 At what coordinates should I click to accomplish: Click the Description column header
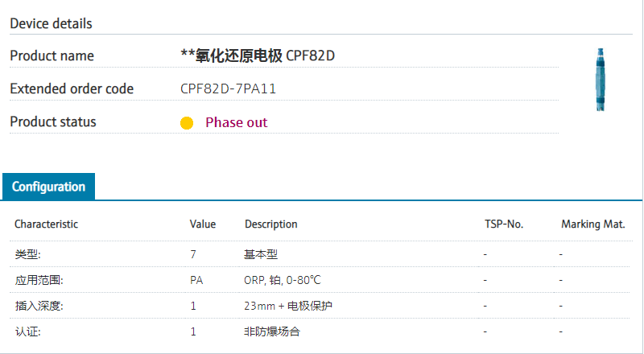270,224
